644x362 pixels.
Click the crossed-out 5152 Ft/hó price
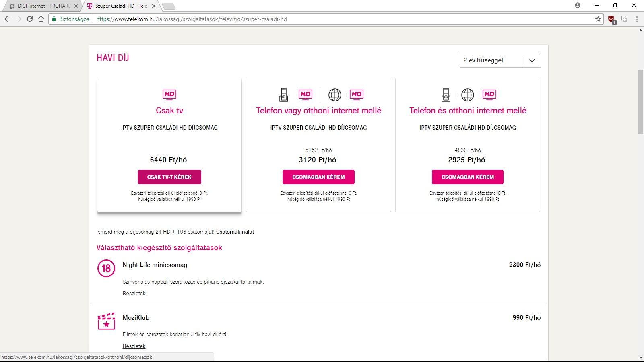pos(318,150)
